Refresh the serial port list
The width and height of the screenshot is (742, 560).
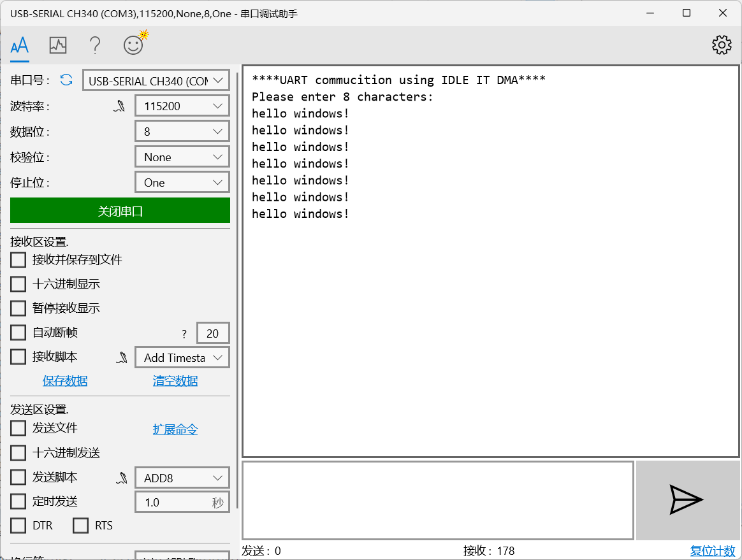[x=66, y=80]
